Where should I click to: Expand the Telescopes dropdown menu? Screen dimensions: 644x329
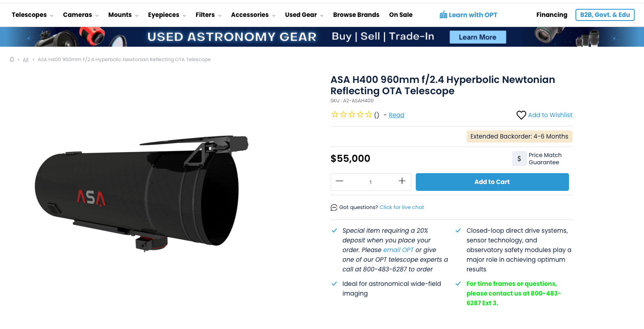[32, 15]
